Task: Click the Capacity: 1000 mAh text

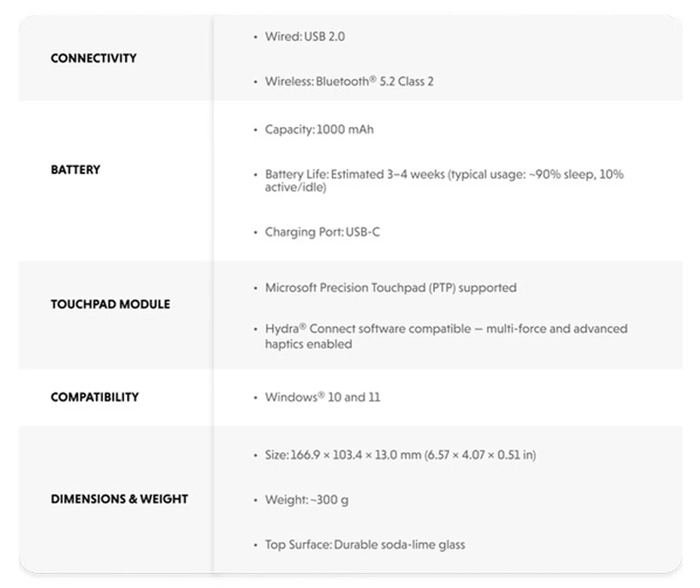Action: (319, 130)
